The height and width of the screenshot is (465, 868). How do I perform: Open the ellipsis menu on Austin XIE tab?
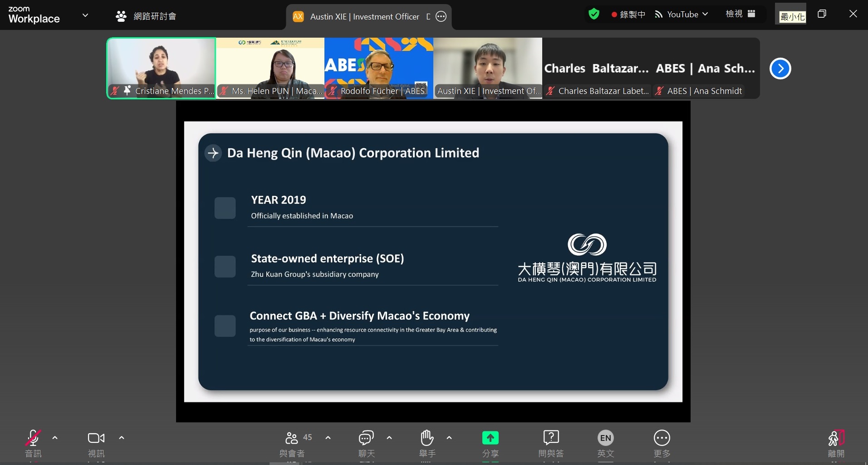tap(441, 17)
